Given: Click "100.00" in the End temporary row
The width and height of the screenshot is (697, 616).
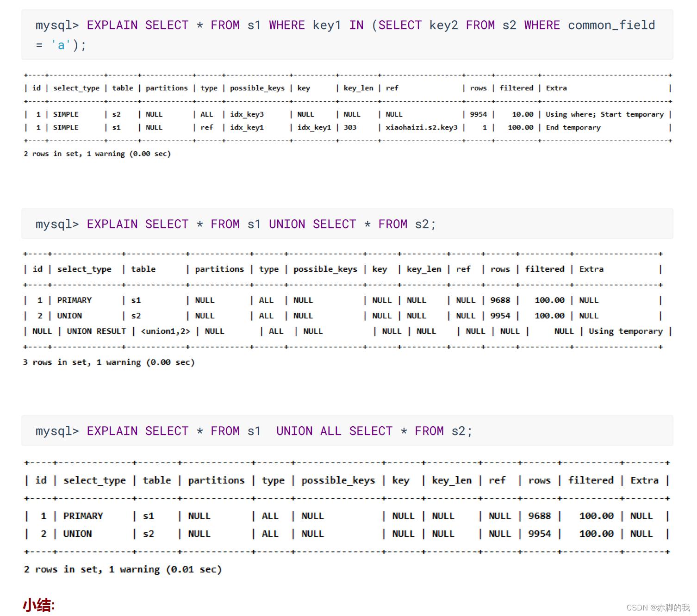Looking at the screenshot, I should pyautogui.click(x=521, y=127).
